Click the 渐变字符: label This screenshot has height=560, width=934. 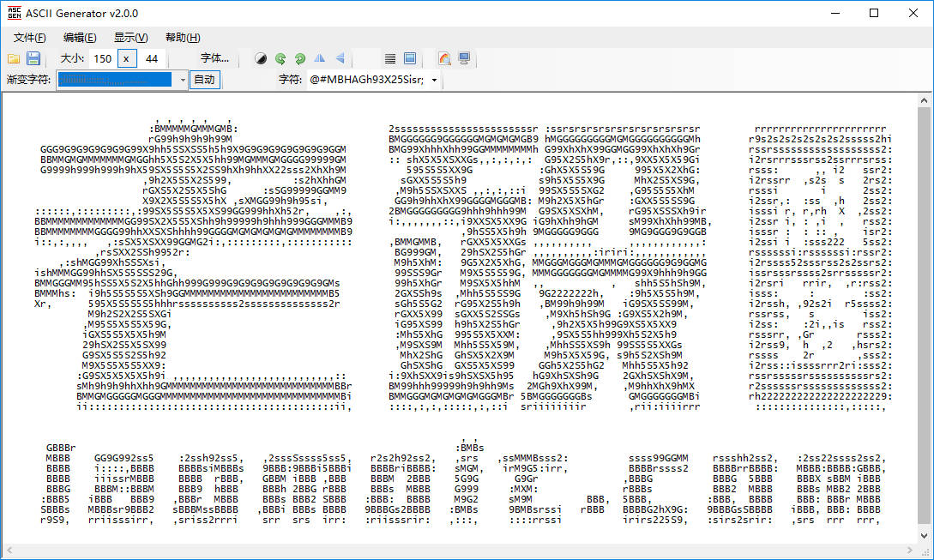point(28,80)
